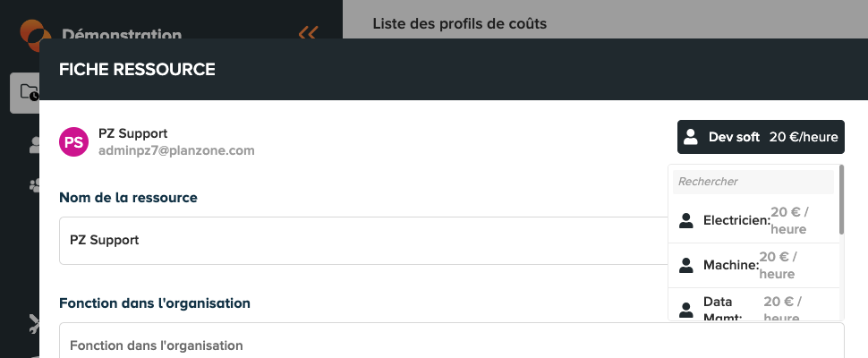Pick the Data Mgmt cost profile

pos(754,305)
